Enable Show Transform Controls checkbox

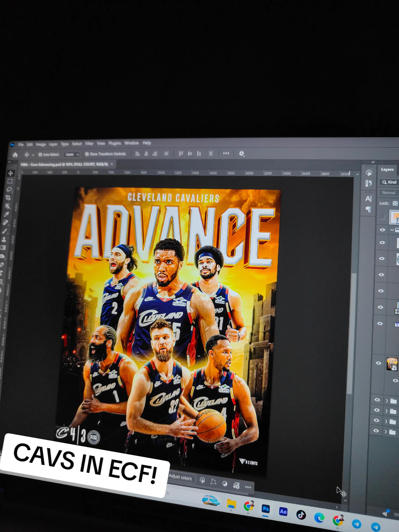tap(87, 154)
